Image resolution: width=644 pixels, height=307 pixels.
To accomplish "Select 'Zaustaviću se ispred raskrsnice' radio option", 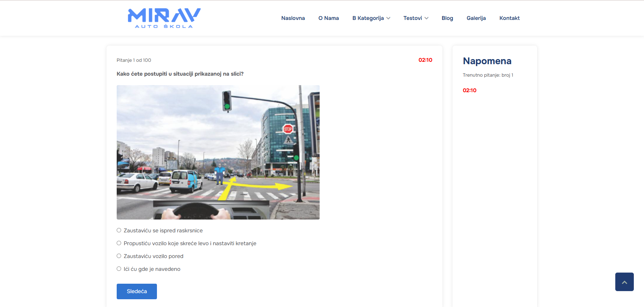I will click(119, 230).
